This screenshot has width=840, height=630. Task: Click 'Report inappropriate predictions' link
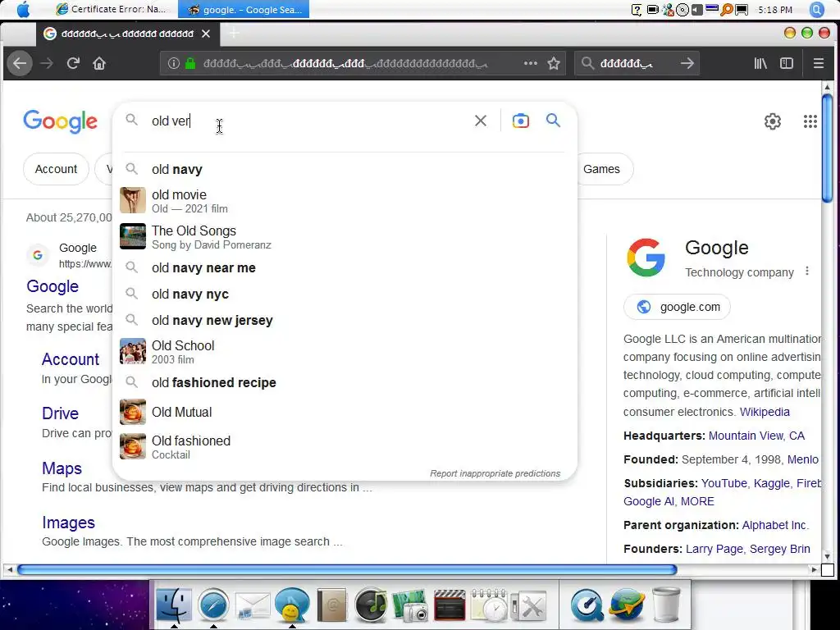495,473
